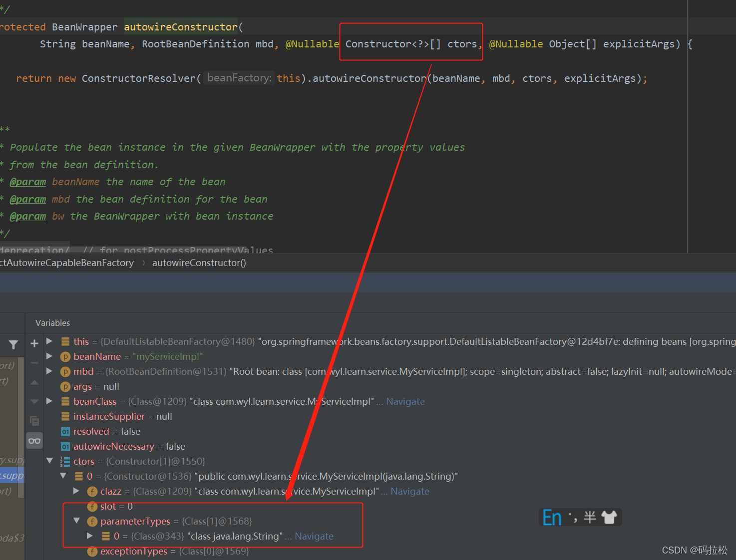
Task: Select ctors = {Constructor[1]@1550} row
Action: point(389,461)
